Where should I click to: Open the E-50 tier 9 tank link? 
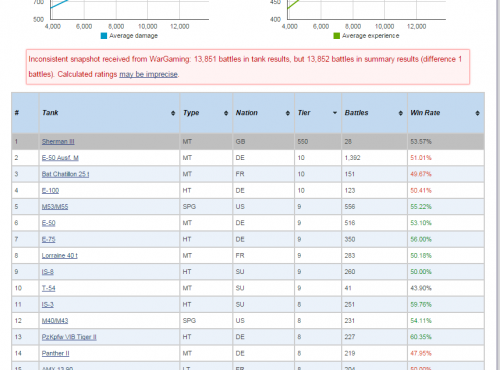click(48, 223)
